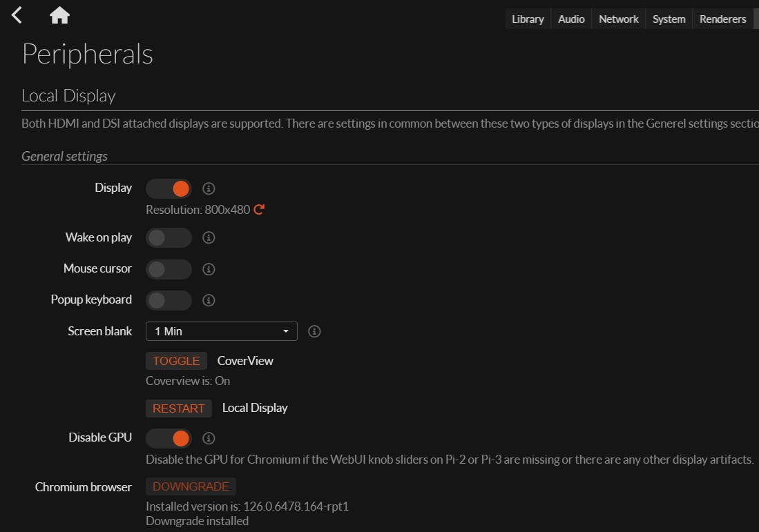This screenshot has width=759, height=532.
Task: Go to the Home screen icon
Action: pos(59,15)
